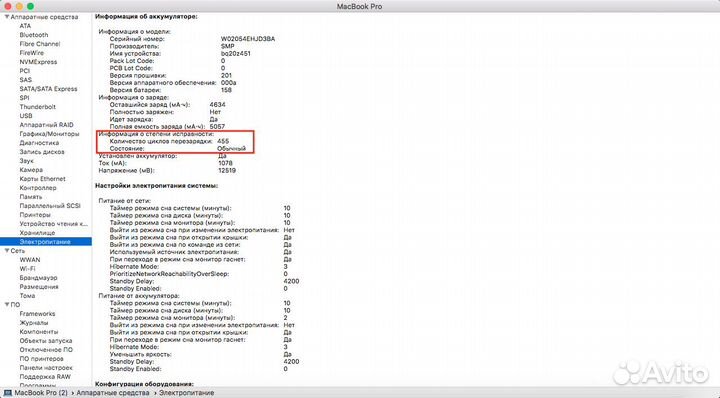Click MacBook Pro (2) breadcrumb computer icon
The width and height of the screenshot is (720, 398).
tap(8, 393)
